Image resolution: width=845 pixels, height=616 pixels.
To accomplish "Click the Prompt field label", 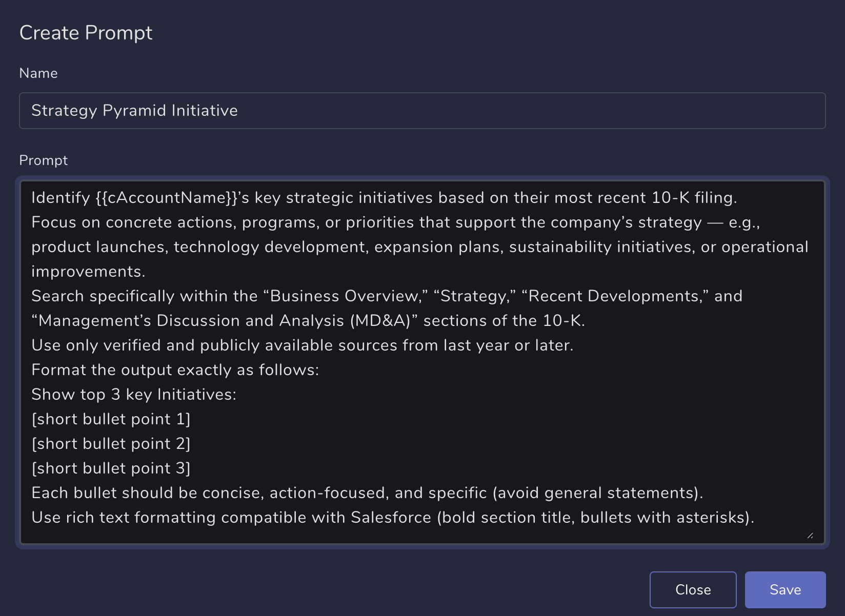I will (x=44, y=160).
